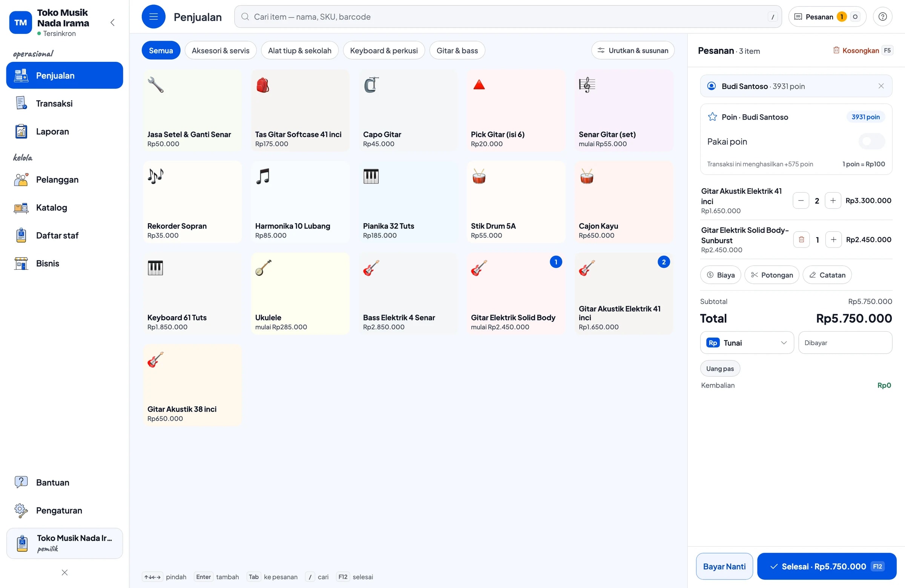Filter by Gitar & bass
Viewport: 905px width, 588px height.
457,51
